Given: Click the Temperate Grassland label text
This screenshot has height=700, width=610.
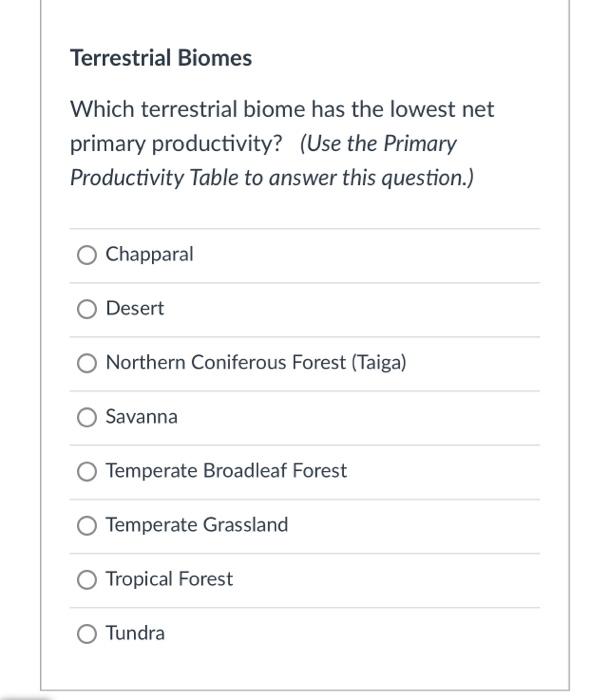Looking at the screenshot, I should [x=197, y=525].
